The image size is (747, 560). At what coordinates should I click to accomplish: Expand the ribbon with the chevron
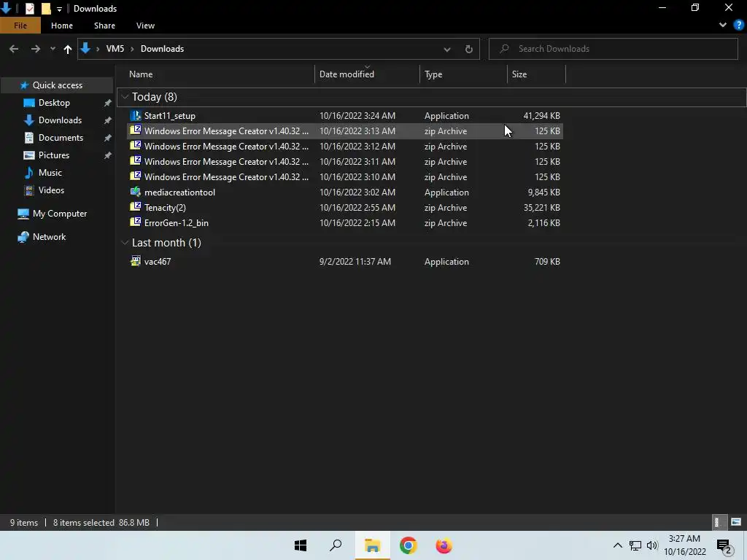[723, 26]
